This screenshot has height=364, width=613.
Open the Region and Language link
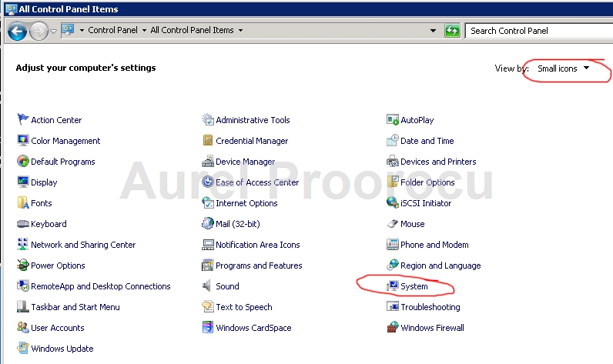point(440,265)
